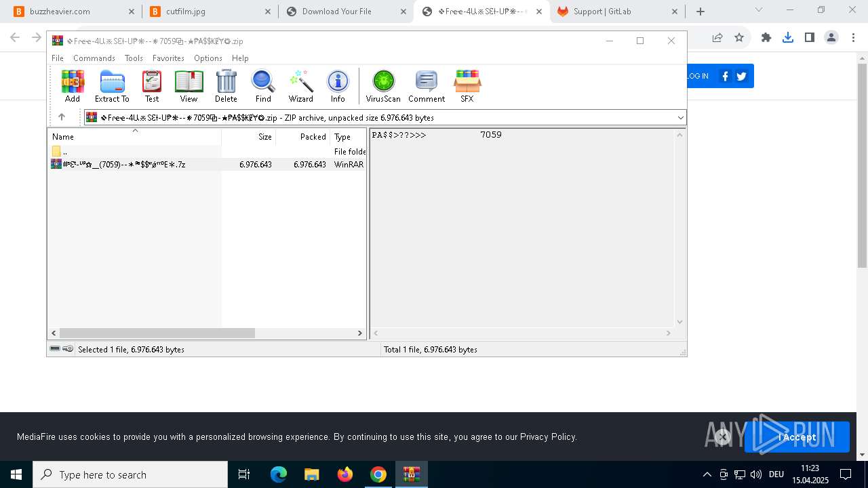Toggle Chrome side panel icon
Screen dimensions: 868x488
[810, 38]
